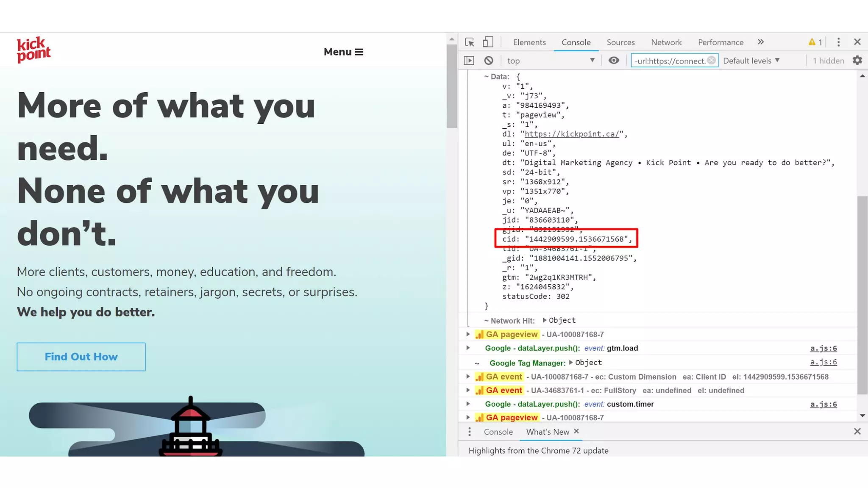Open the console settings gear

coord(857,61)
